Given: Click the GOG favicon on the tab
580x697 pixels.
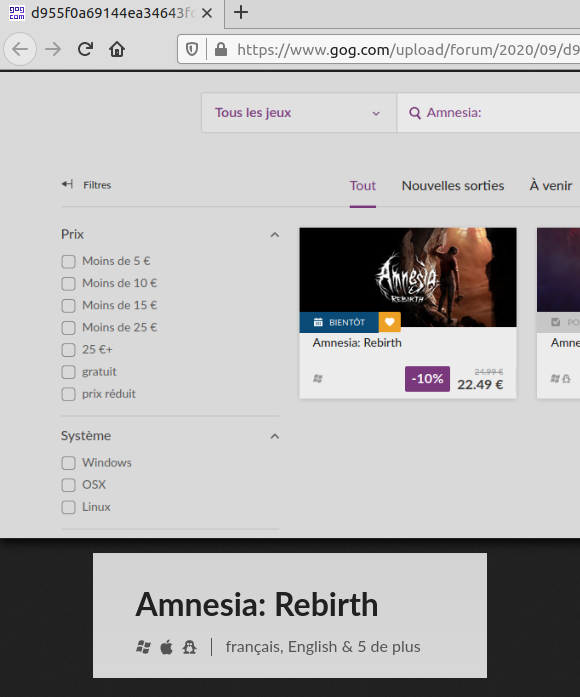Looking at the screenshot, I should tap(17, 13).
